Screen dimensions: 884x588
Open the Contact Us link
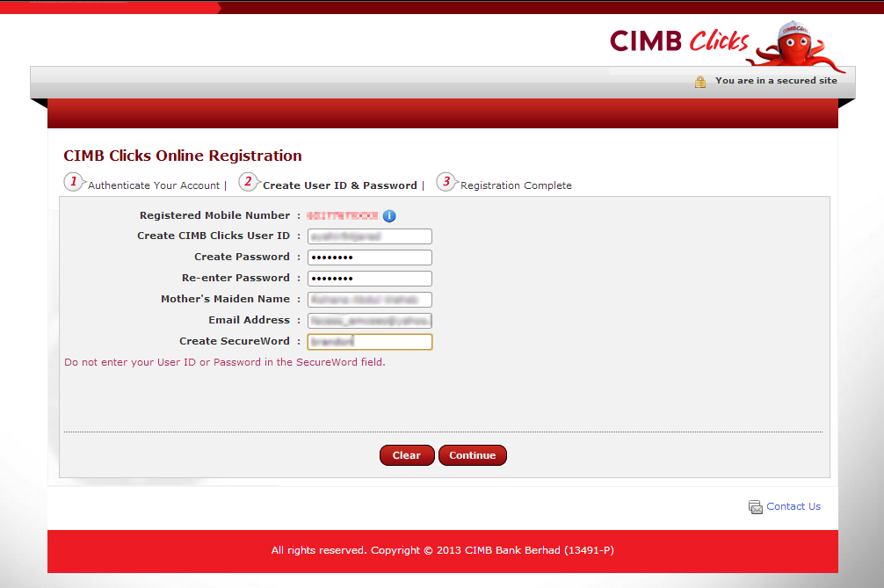click(793, 506)
